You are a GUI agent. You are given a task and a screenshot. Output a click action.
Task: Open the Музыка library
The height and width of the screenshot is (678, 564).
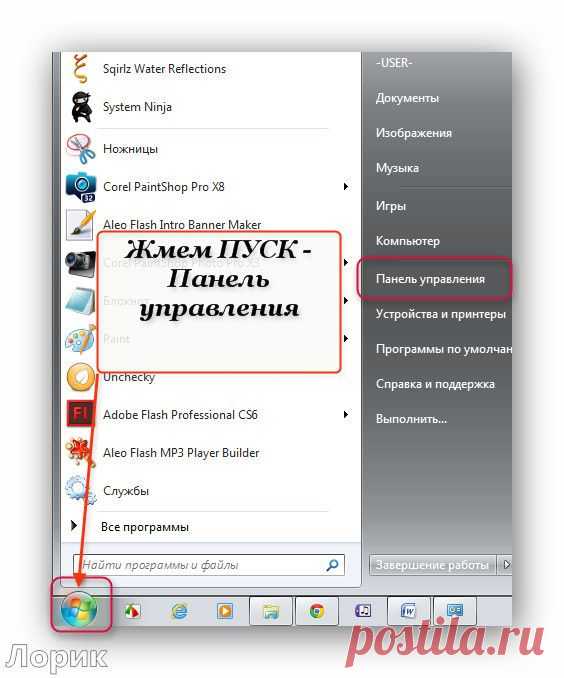397,168
